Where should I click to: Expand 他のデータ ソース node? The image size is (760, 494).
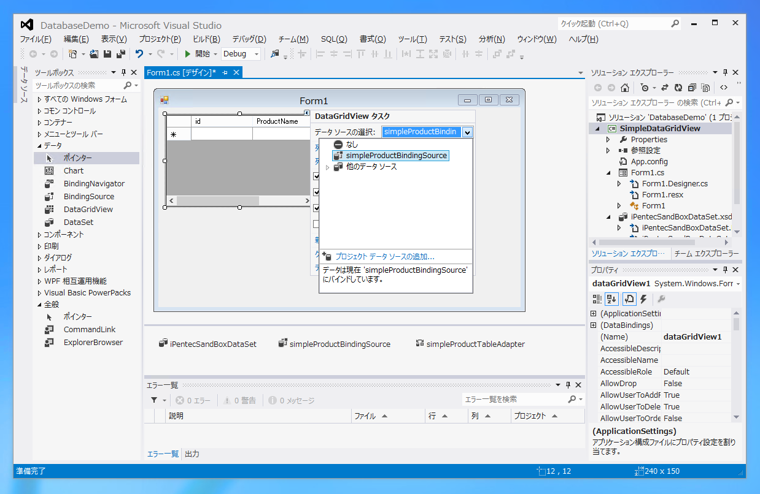327,167
